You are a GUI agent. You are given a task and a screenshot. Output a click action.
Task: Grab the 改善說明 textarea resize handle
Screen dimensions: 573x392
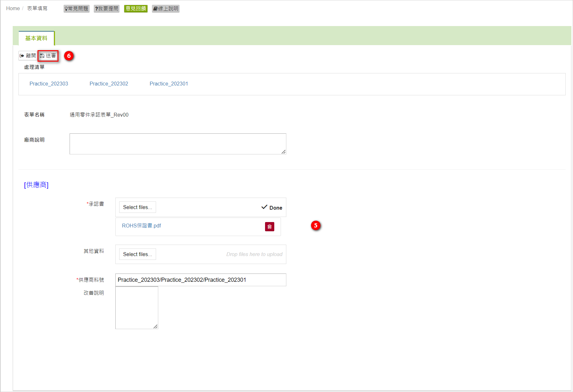155,327
